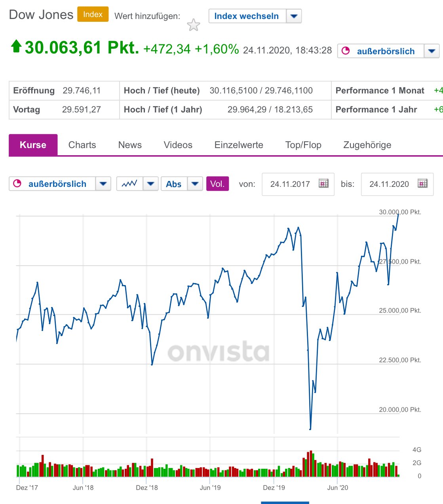The image size is (443, 504).
Task: Toggle the Vol. volume display button
Action: [217, 184]
